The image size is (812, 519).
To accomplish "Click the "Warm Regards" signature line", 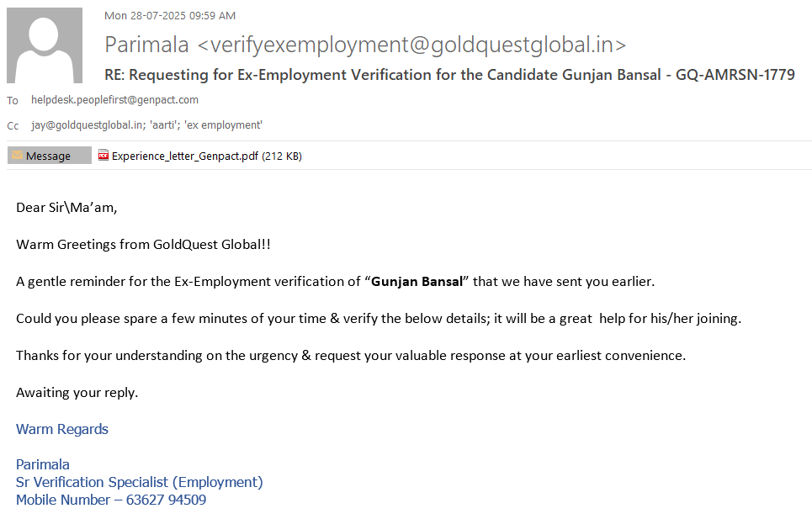I will (x=62, y=429).
